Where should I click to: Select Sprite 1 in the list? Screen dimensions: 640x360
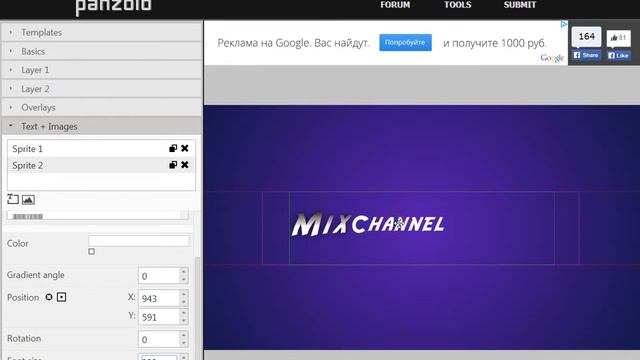[101, 149]
